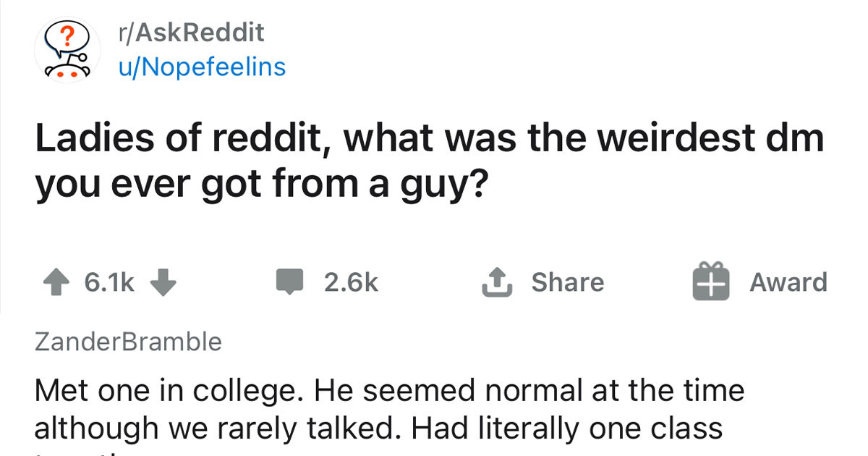Open the r/AskReddit subreddit link
The width and height of the screenshot is (868, 456).
(x=190, y=32)
